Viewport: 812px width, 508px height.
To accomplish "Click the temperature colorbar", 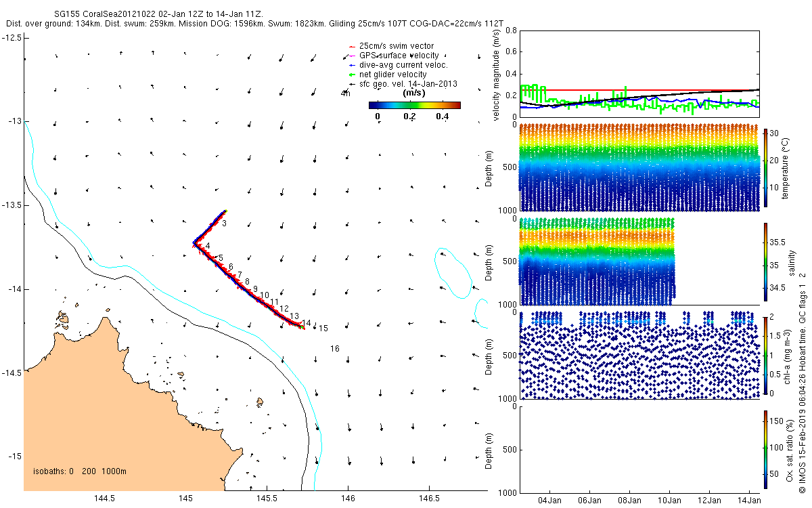I will pyautogui.click(x=765, y=167).
